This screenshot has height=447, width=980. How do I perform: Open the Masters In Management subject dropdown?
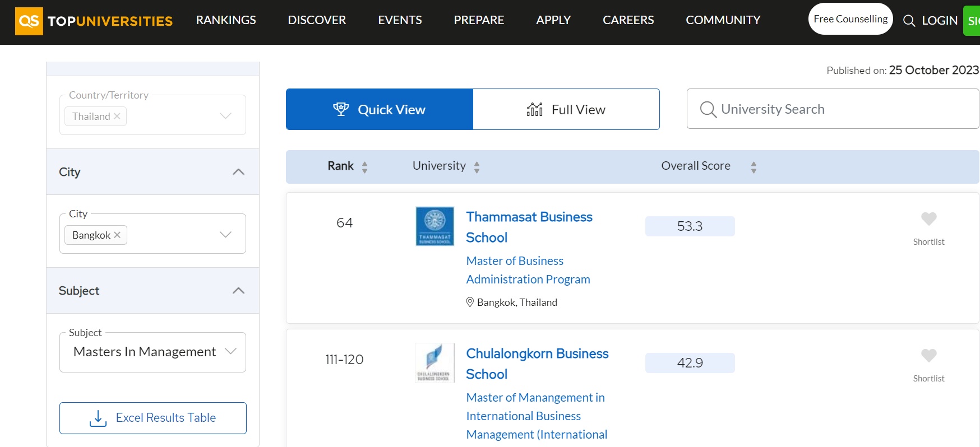click(x=152, y=352)
